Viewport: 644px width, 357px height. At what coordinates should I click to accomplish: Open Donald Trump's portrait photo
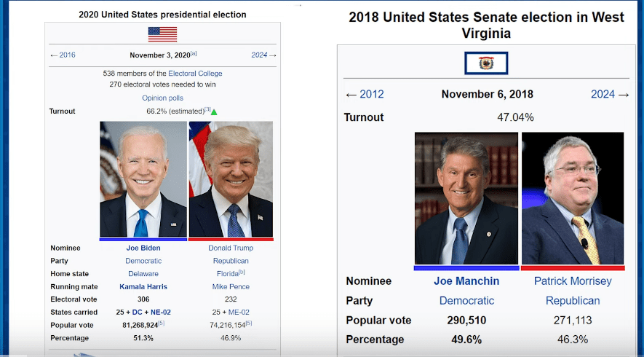pos(231,178)
